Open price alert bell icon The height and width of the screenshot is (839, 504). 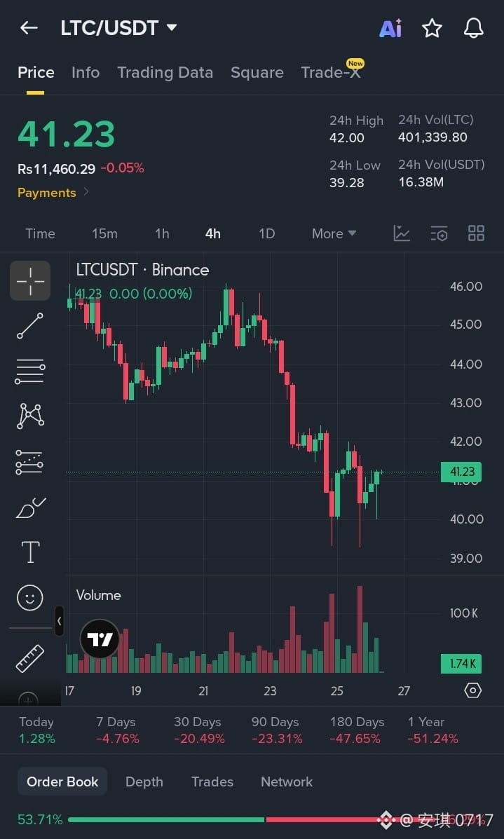coord(473,28)
